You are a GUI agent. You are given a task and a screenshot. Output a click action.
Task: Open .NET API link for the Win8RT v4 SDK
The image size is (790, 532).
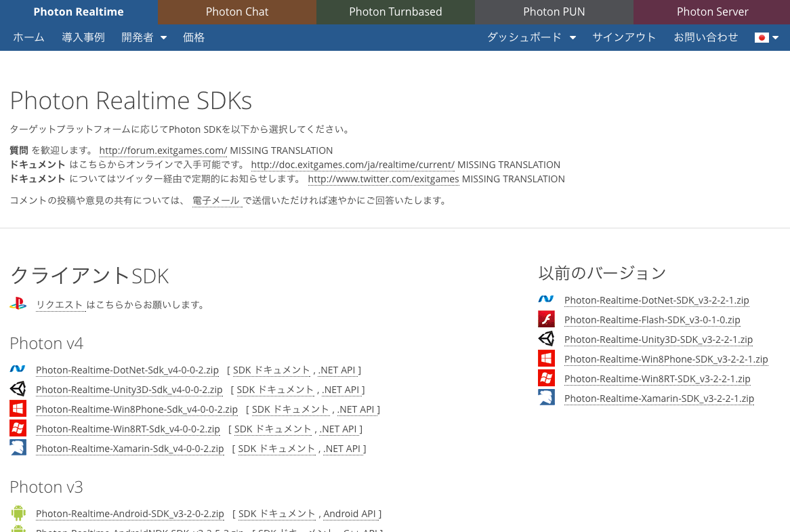pyautogui.click(x=339, y=429)
